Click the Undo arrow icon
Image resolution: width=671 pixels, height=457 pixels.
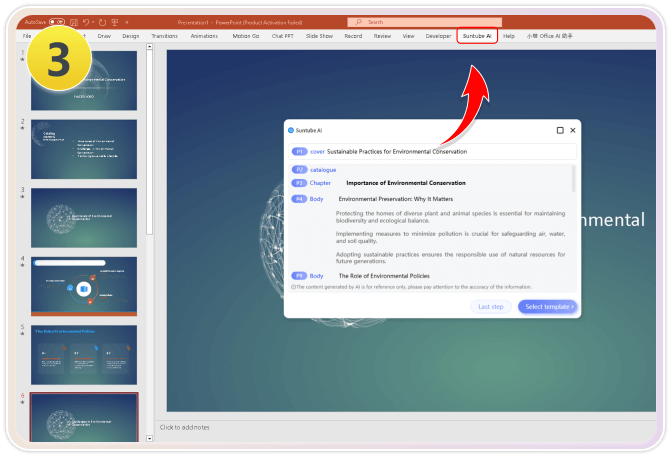pos(86,22)
